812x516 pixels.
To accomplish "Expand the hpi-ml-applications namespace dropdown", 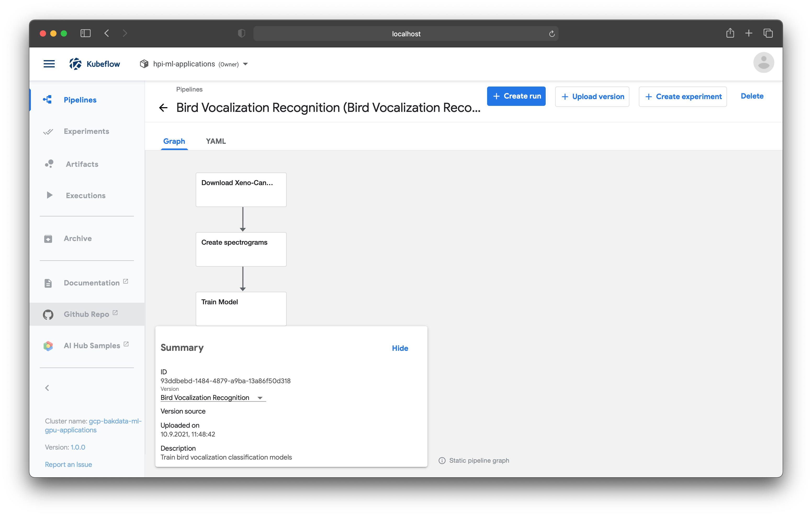I will [245, 64].
